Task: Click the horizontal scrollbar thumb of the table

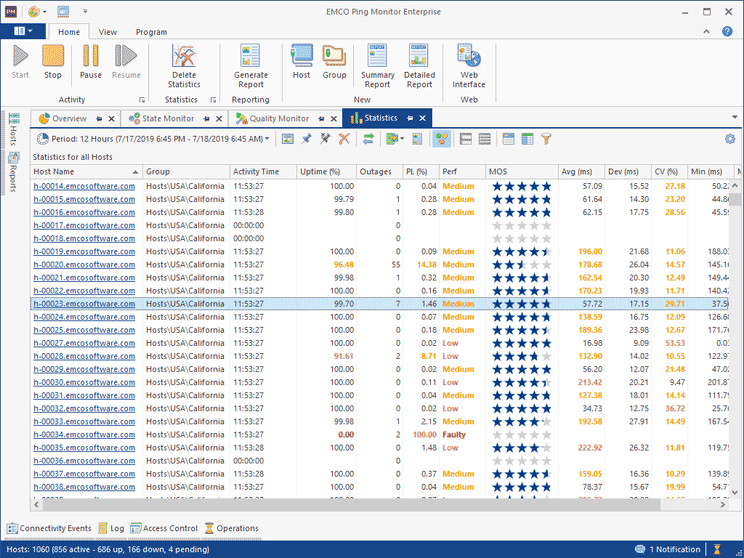Action: 351,504
